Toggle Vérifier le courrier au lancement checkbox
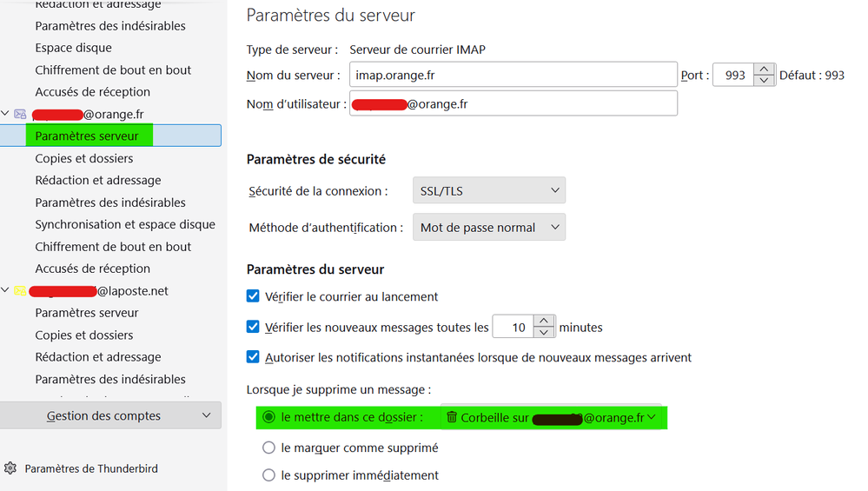 point(253,296)
